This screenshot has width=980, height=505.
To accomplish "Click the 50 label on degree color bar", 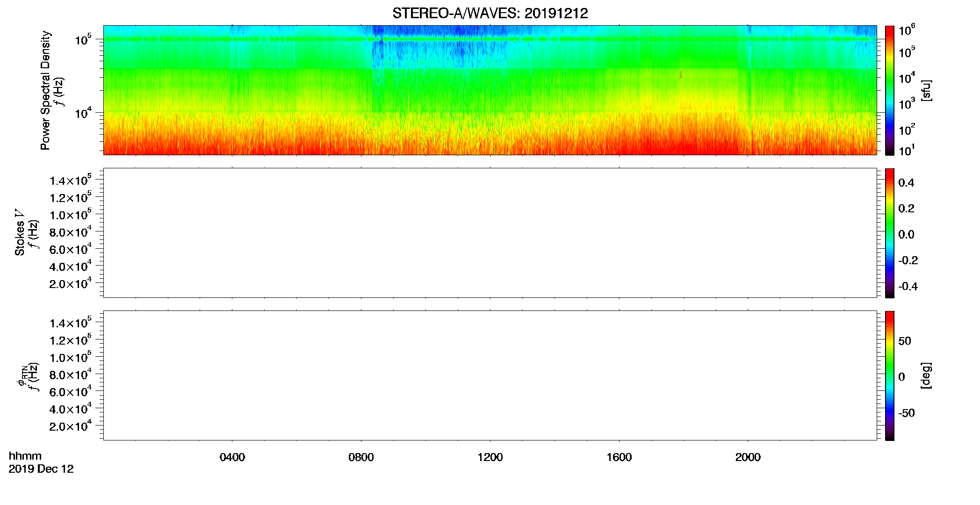I will pos(905,341).
